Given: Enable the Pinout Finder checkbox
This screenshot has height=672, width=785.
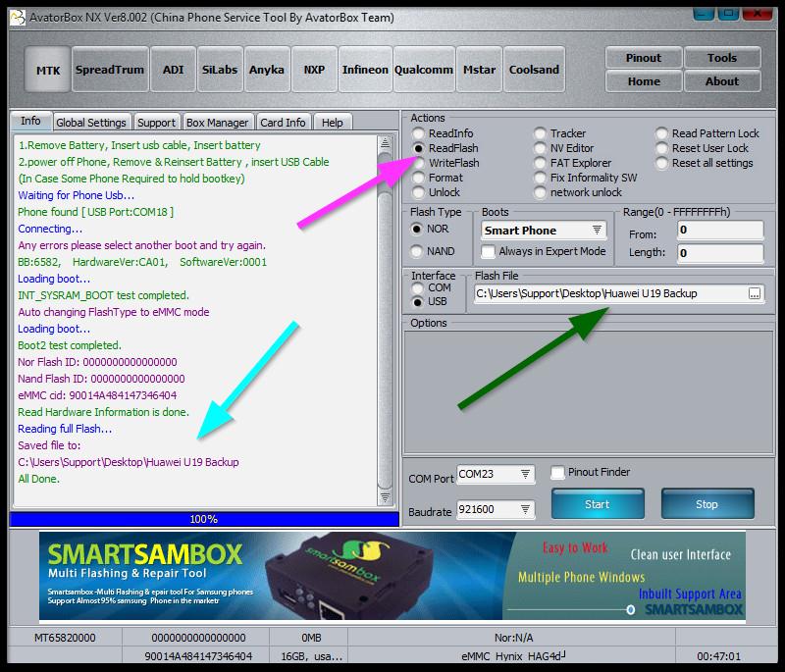Looking at the screenshot, I should point(557,472).
